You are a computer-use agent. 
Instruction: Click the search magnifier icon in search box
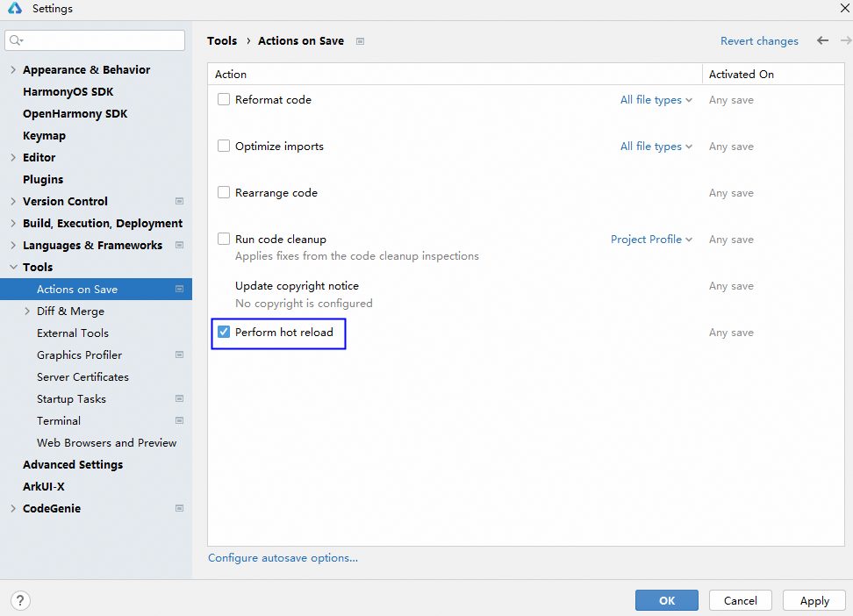(16, 40)
